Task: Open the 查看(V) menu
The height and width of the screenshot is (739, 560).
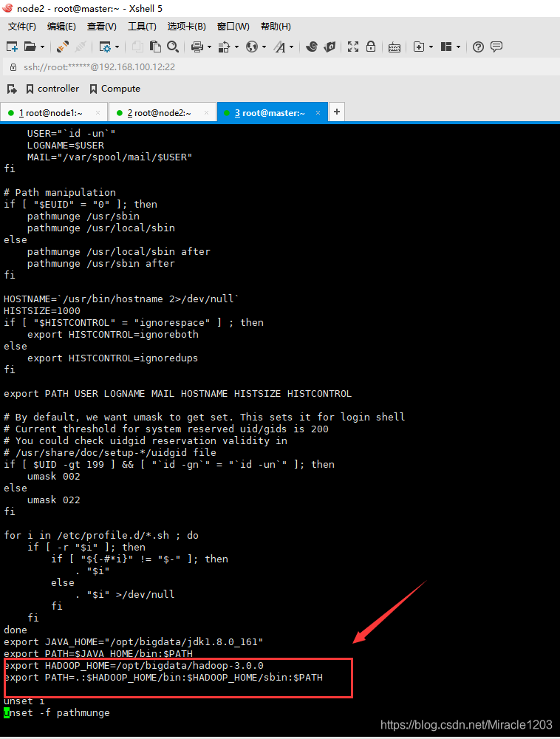Action: [102, 27]
